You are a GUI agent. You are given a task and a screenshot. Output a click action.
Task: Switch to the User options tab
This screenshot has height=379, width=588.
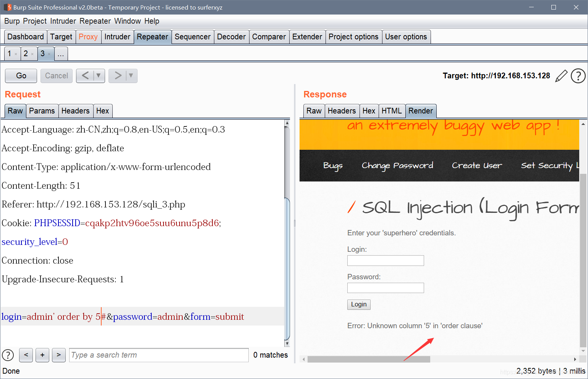406,37
